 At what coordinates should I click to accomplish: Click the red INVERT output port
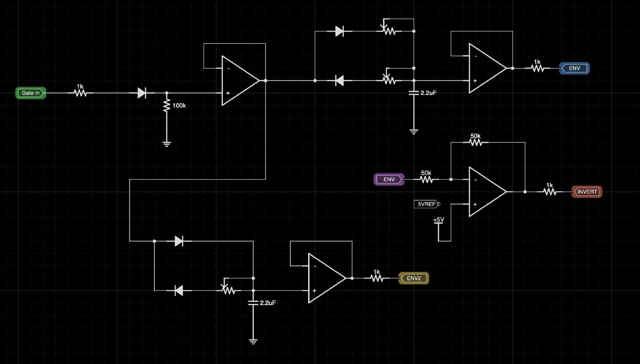point(587,192)
